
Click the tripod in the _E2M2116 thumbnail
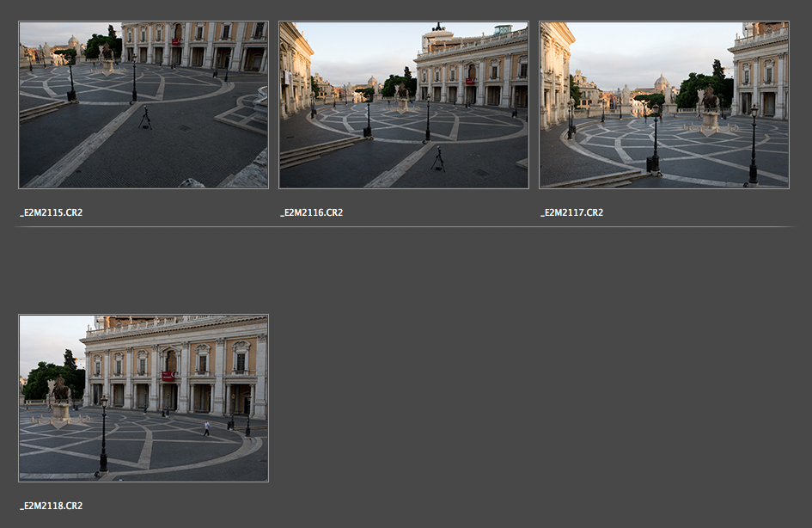438,158
